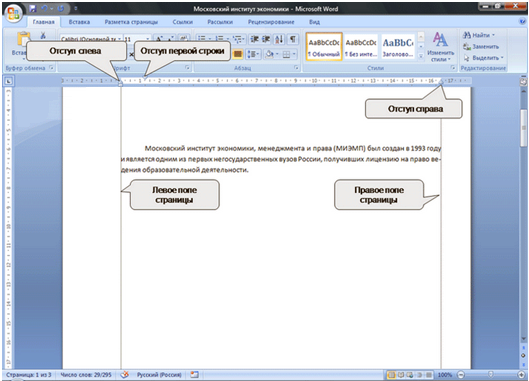Paste from clipboard using Вставить icon
The width and height of the screenshot is (529, 381).
coord(23,39)
